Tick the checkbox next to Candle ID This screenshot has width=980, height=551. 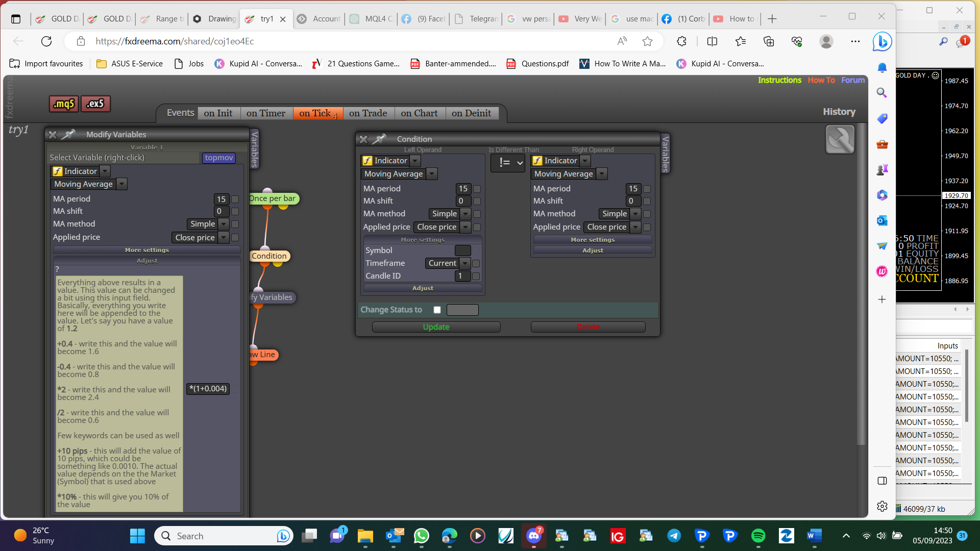[476, 276]
